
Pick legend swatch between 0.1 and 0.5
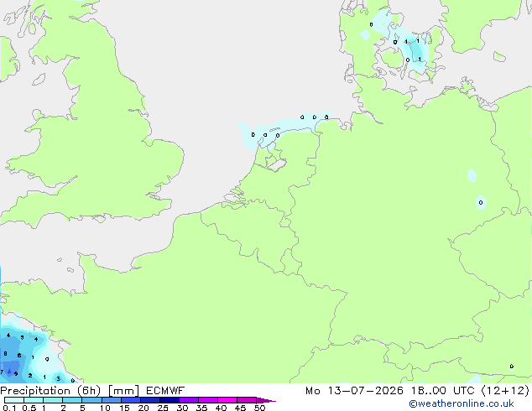[14, 400]
